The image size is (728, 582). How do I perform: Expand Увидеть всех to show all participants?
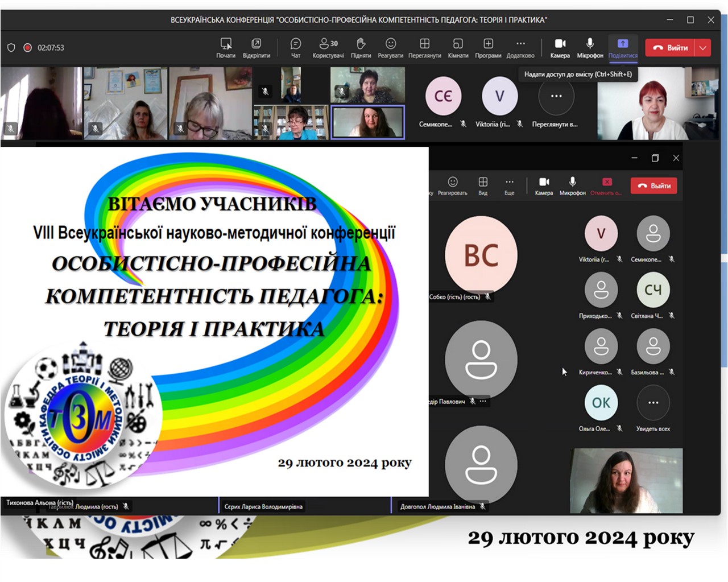pyautogui.click(x=653, y=402)
